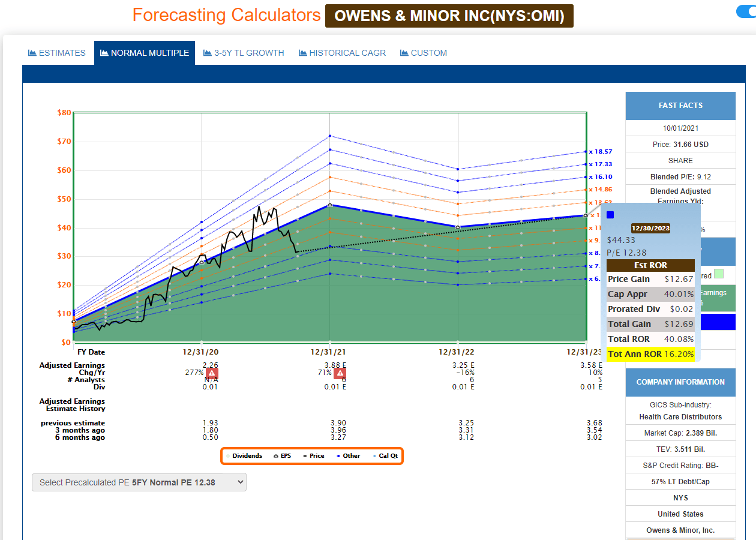Screen dimensions: 756x540
Task: Click the -16% change per year value
Action: (x=466, y=373)
